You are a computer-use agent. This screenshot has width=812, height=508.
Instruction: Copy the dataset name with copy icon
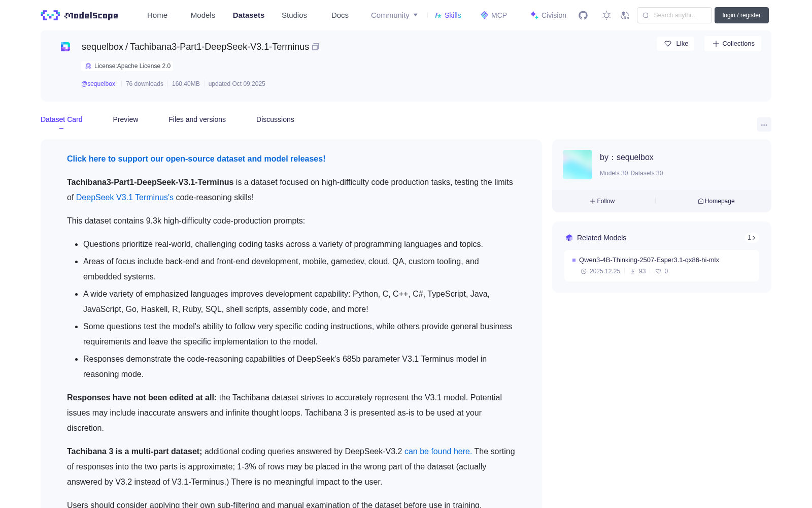pos(316,47)
